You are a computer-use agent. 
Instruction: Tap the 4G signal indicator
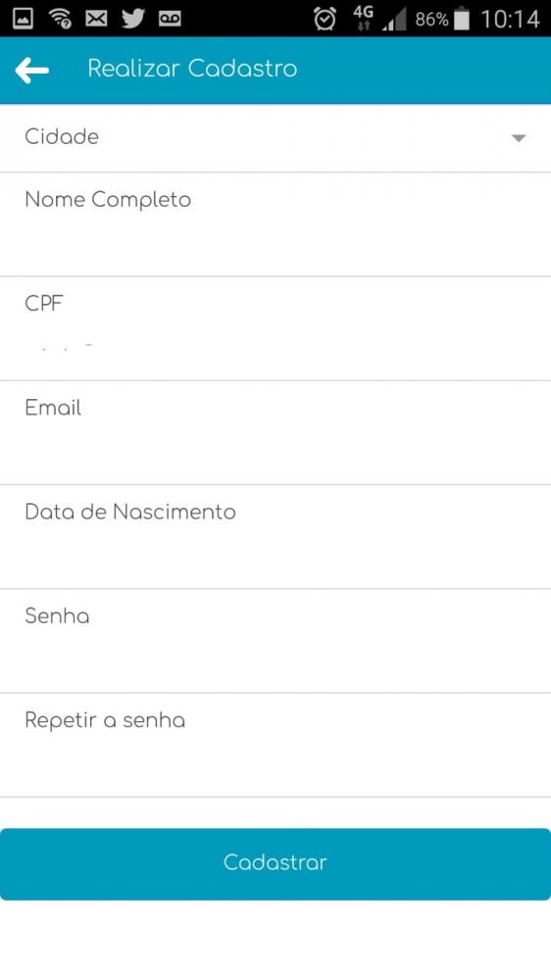[363, 18]
